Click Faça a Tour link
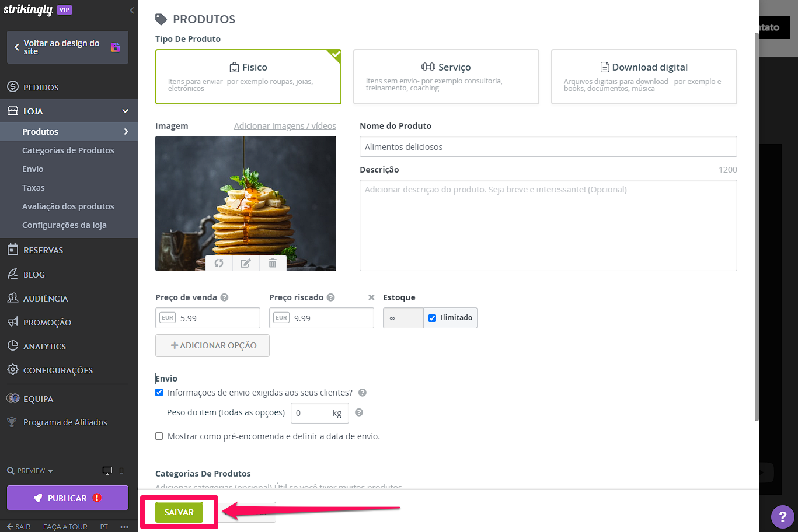 65,527
